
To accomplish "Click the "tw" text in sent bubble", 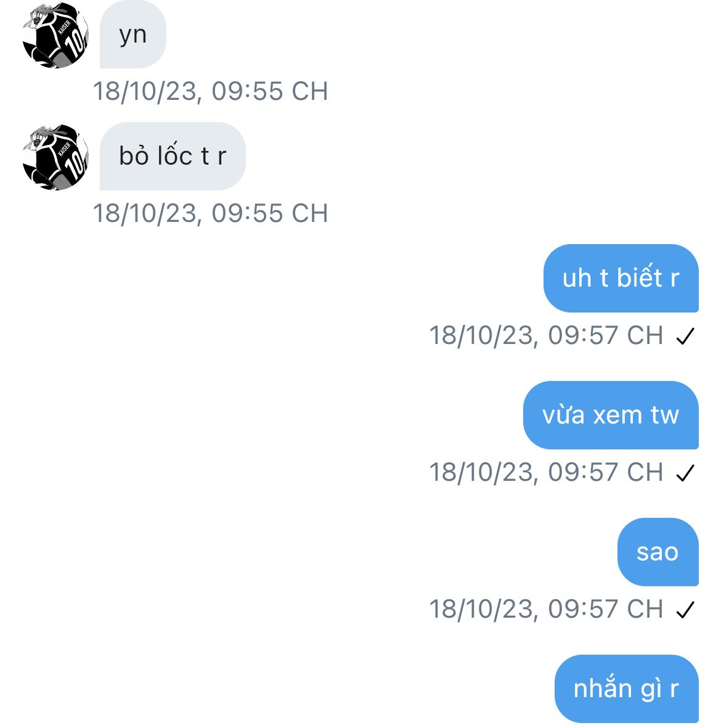I will tap(665, 415).
